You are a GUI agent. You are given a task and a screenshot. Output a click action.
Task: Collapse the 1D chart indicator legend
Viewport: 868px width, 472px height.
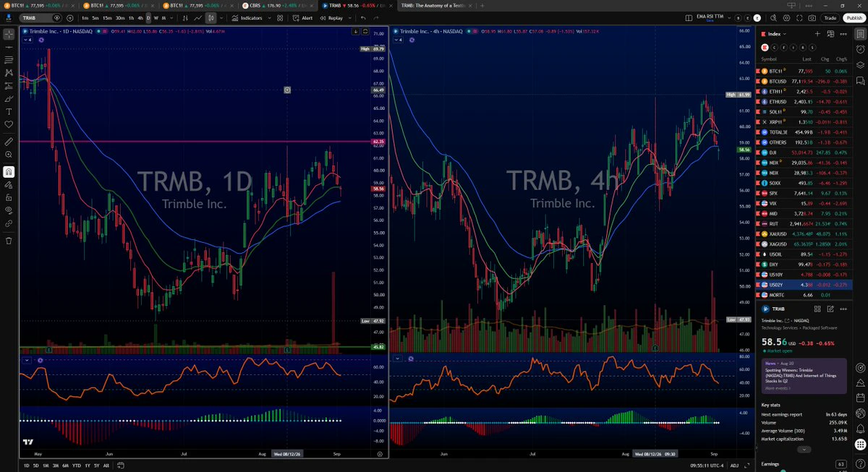click(x=27, y=40)
